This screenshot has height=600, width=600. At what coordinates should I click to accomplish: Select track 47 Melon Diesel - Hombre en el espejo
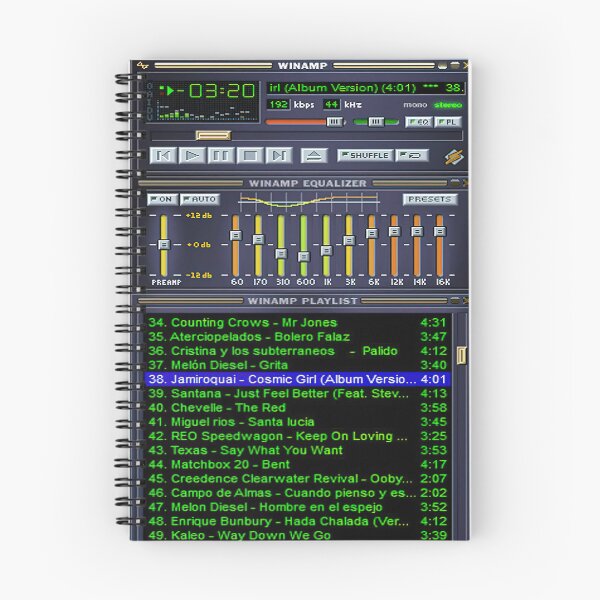tap(298, 507)
